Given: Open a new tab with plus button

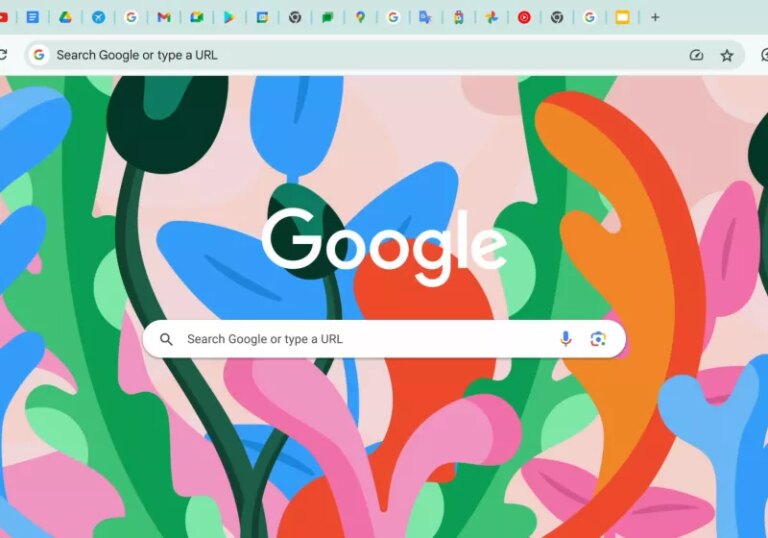Looking at the screenshot, I should pyautogui.click(x=655, y=18).
